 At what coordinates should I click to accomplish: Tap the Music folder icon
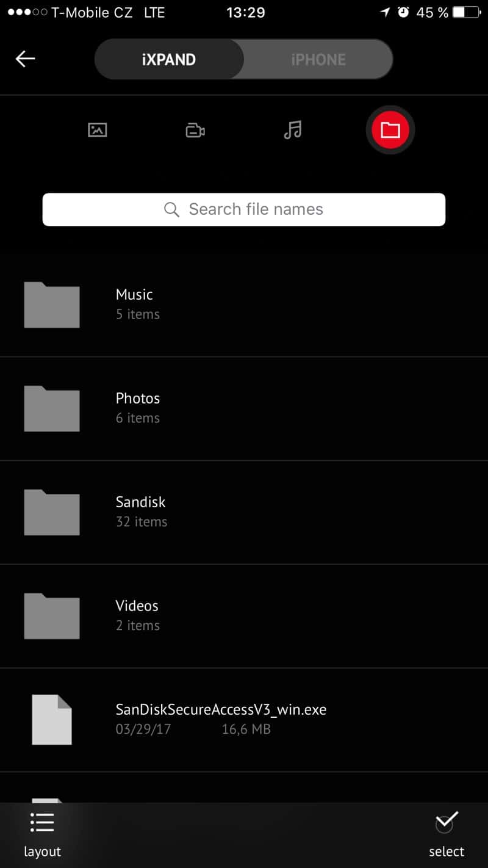click(x=52, y=305)
